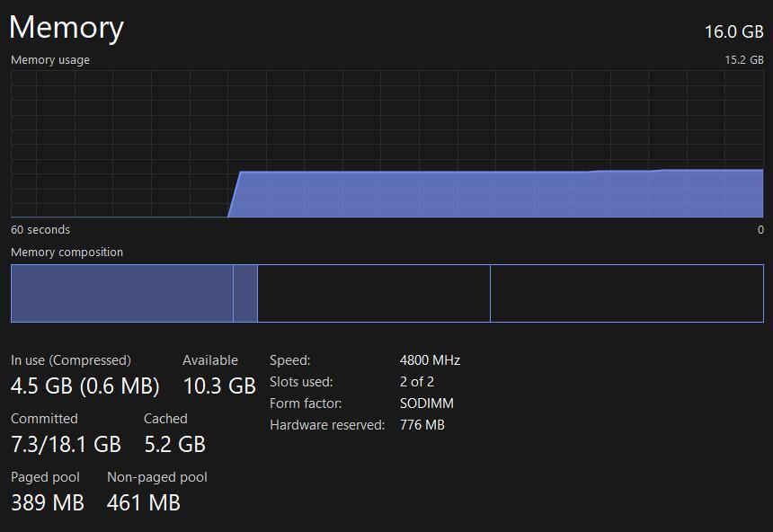Click the Slots used value 2 of 2
The height and width of the screenshot is (532, 773).
point(417,382)
